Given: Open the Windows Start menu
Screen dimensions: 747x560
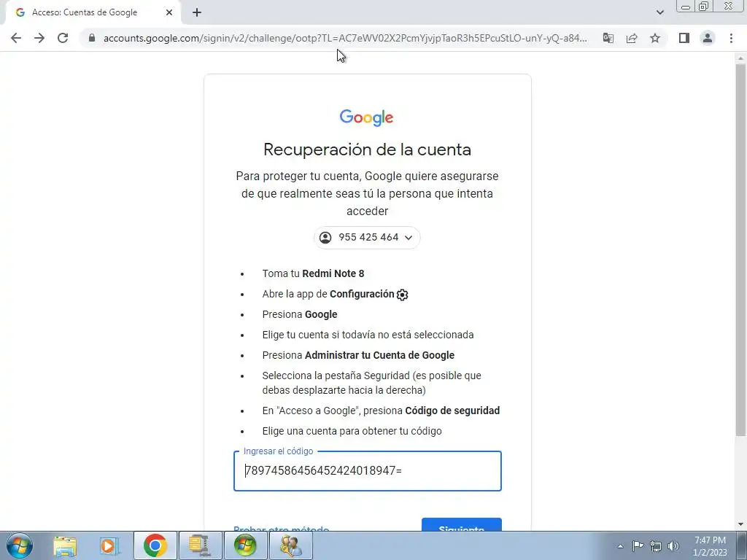Looking at the screenshot, I should (x=20, y=545).
